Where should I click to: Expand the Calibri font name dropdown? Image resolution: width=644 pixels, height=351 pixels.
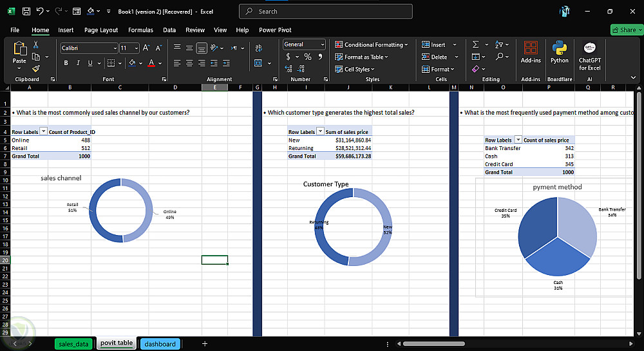coord(115,48)
